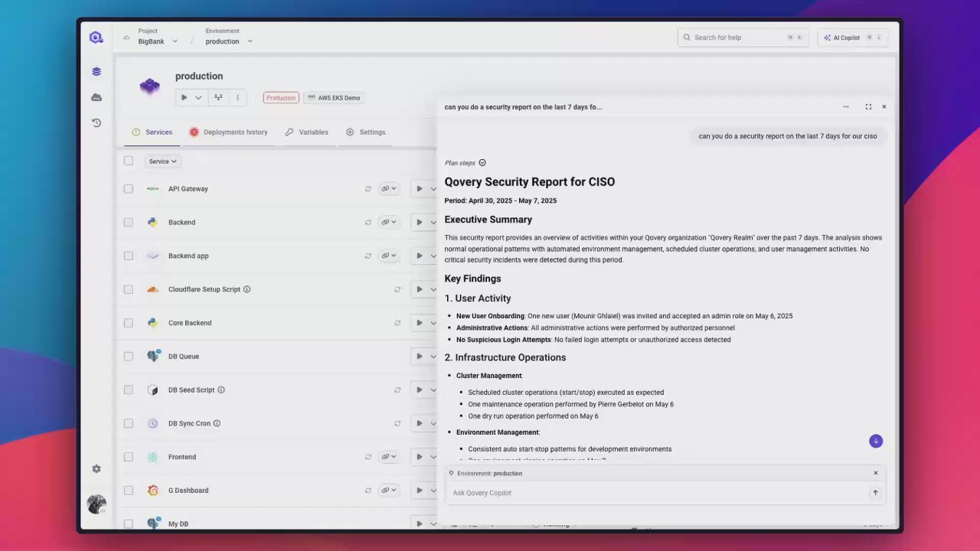980x551 pixels.
Task: Close the Copilot chat panel
Action: click(884, 107)
